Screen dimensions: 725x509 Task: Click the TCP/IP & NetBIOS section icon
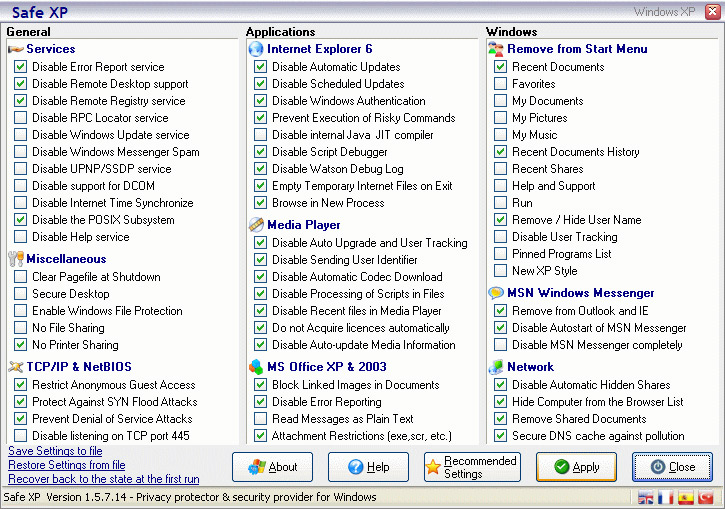pos(16,367)
